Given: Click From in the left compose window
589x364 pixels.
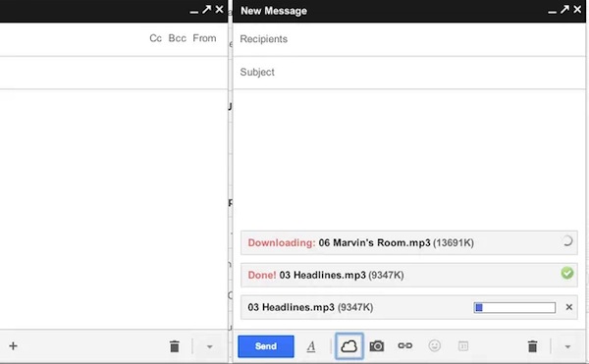Looking at the screenshot, I should pos(204,38).
